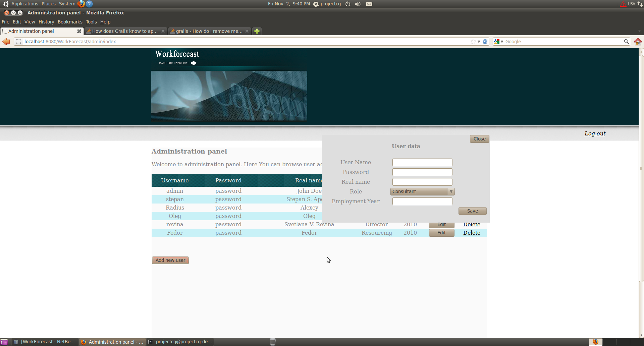Open the History menu
644x346 pixels.
tap(46, 22)
